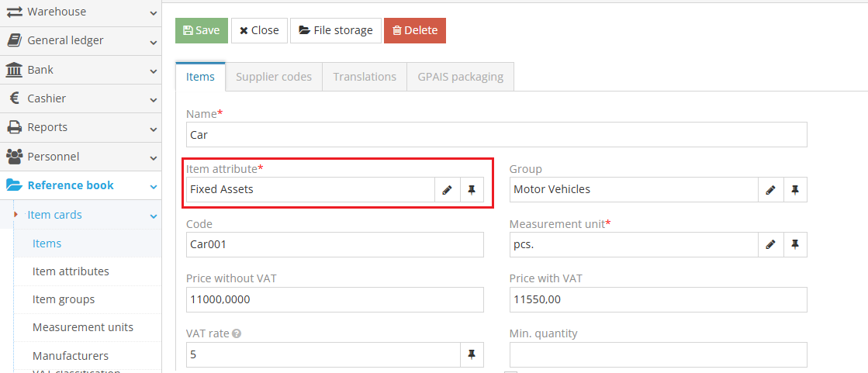Click the pencil edit icon for Item attribute
868x373 pixels.
447,190
